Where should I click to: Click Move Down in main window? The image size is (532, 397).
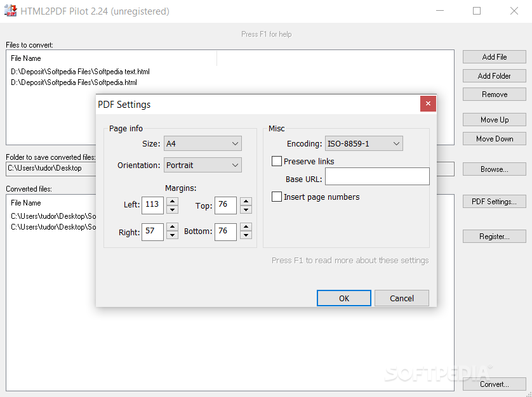[x=495, y=139]
